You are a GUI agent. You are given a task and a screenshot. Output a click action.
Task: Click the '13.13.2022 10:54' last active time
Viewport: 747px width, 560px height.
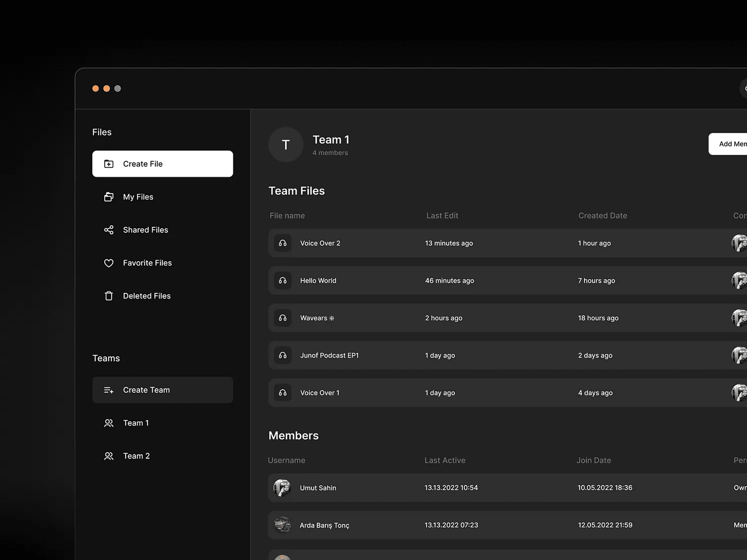coord(451,488)
